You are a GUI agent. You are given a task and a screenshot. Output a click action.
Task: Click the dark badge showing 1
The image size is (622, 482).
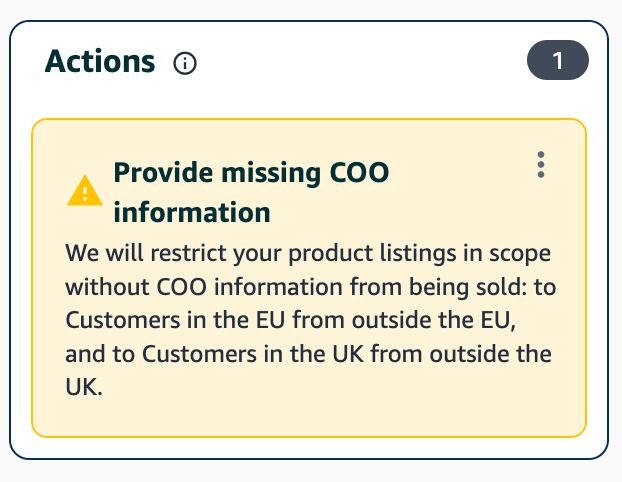pyautogui.click(x=557, y=62)
